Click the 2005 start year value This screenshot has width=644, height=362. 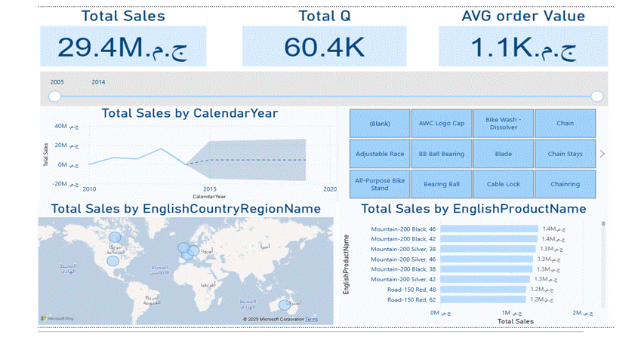pos(57,82)
